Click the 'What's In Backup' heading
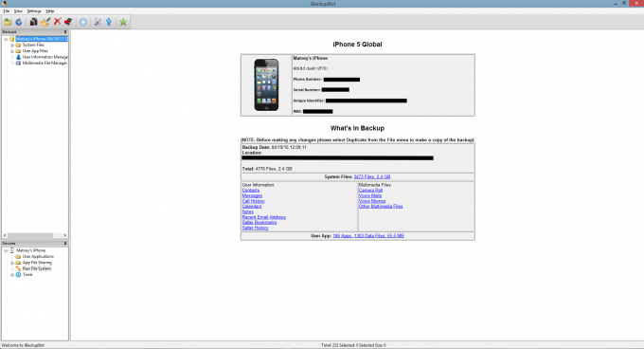This screenshot has width=644, height=349. coord(357,128)
